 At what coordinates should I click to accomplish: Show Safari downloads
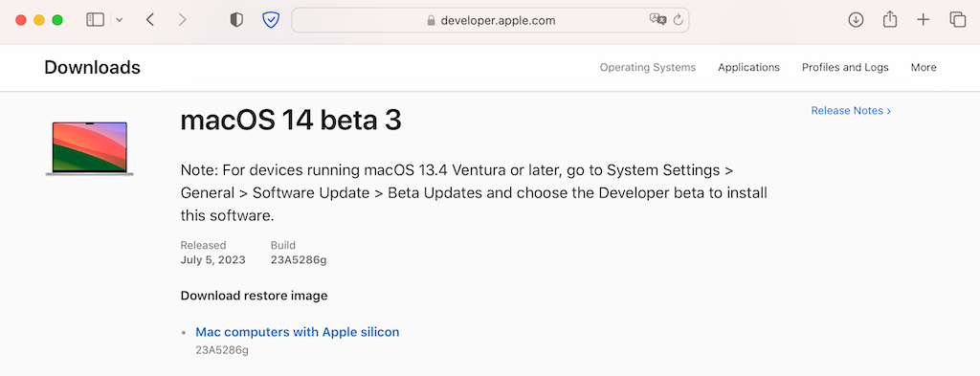pos(856,20)
